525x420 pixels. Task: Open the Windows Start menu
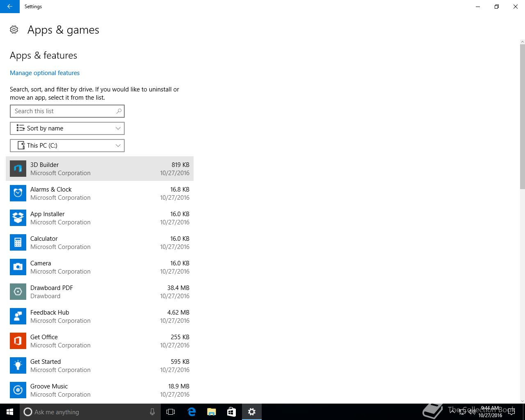coord(10,412)
